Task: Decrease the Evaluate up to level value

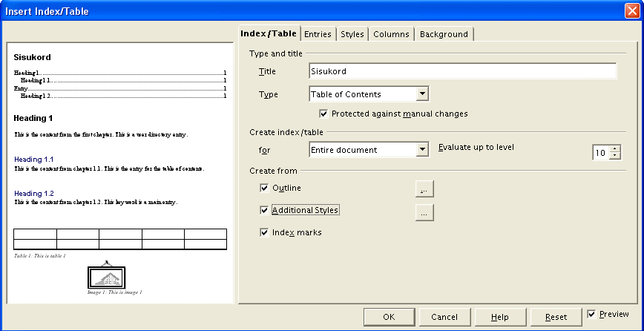Action: click(614, 156)
